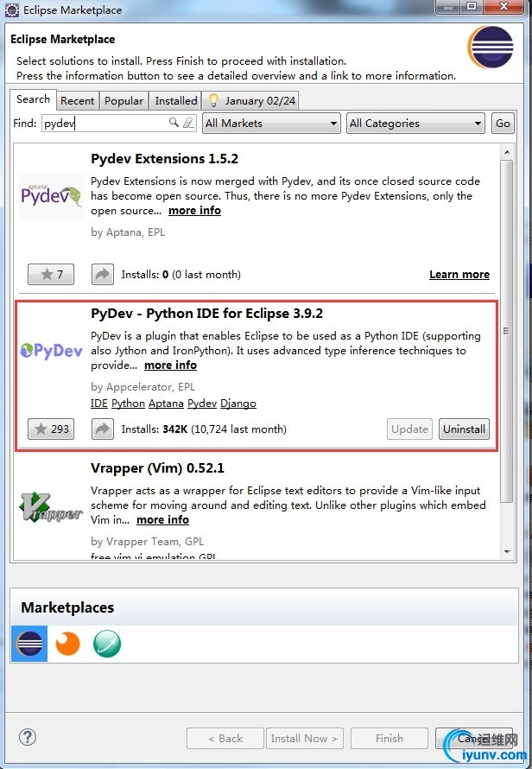This screenshot has height=769, width=532.
Task: Click PyDev - Python IDE for Eclipse title
Action: pos(207,314)
